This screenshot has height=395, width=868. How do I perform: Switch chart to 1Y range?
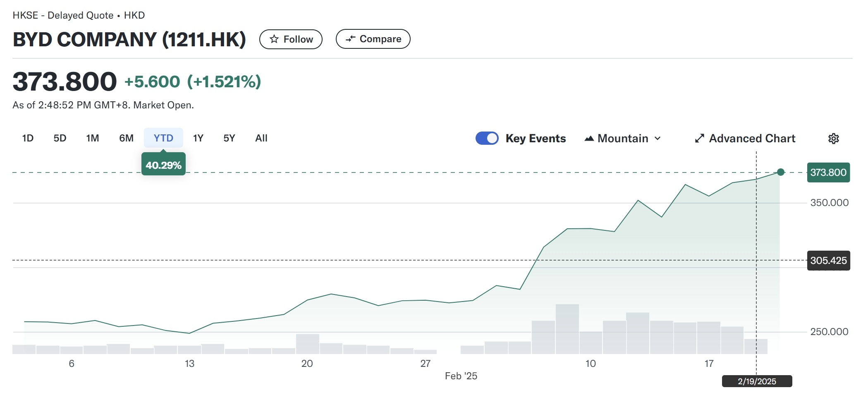pyautogui.click(x=198, y=138)
